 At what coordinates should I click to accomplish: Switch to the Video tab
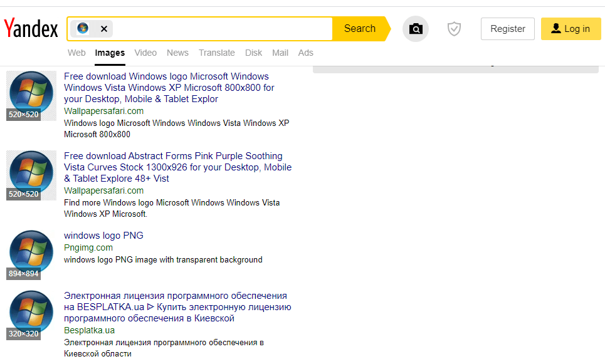point(145,53)
